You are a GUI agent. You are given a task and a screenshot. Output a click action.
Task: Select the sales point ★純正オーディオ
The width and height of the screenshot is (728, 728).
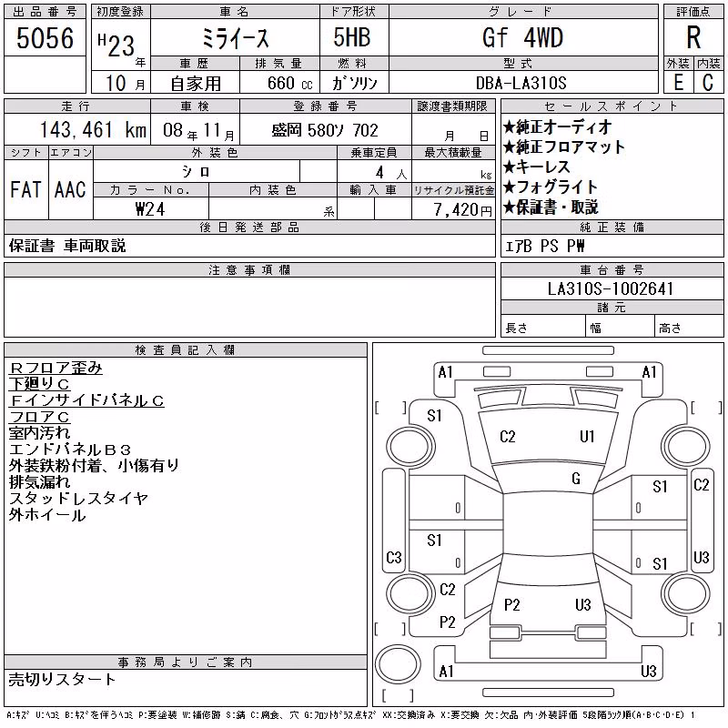[x=557, y=126]
